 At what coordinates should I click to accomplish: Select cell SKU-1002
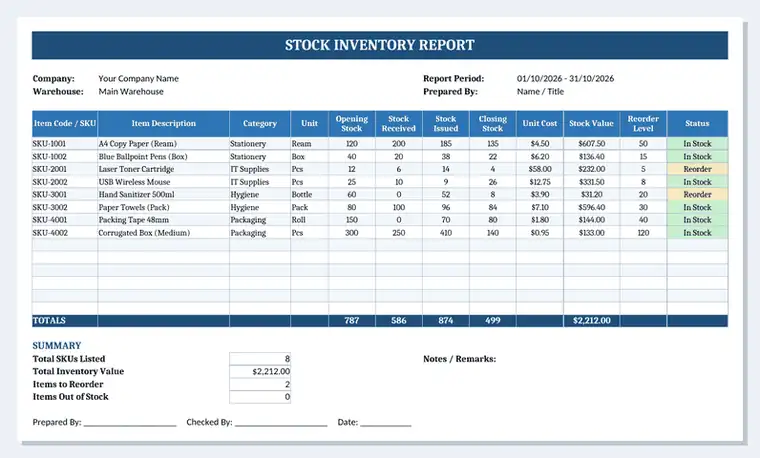(x=65, y=157)
